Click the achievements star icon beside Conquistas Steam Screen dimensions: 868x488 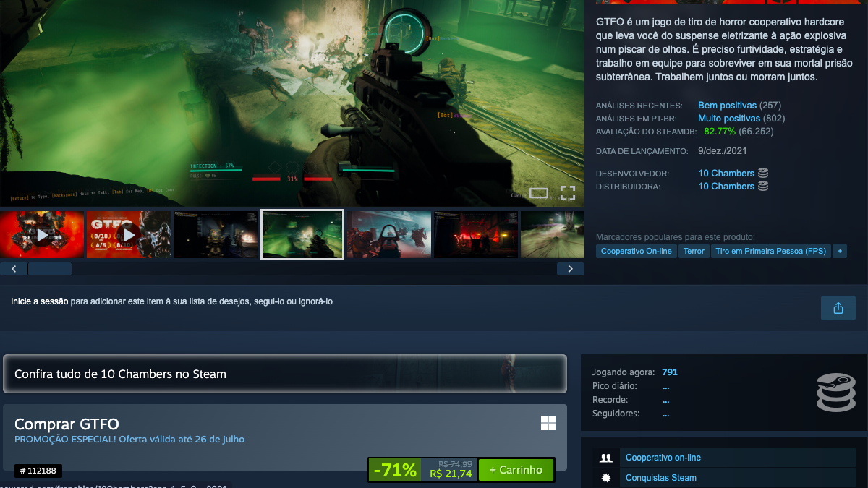(606, 478)
